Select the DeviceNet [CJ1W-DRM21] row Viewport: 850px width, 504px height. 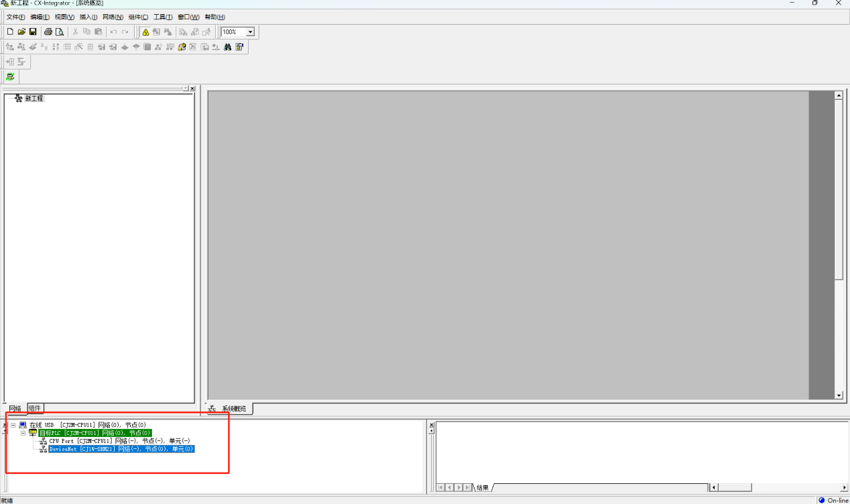point(121,449)
